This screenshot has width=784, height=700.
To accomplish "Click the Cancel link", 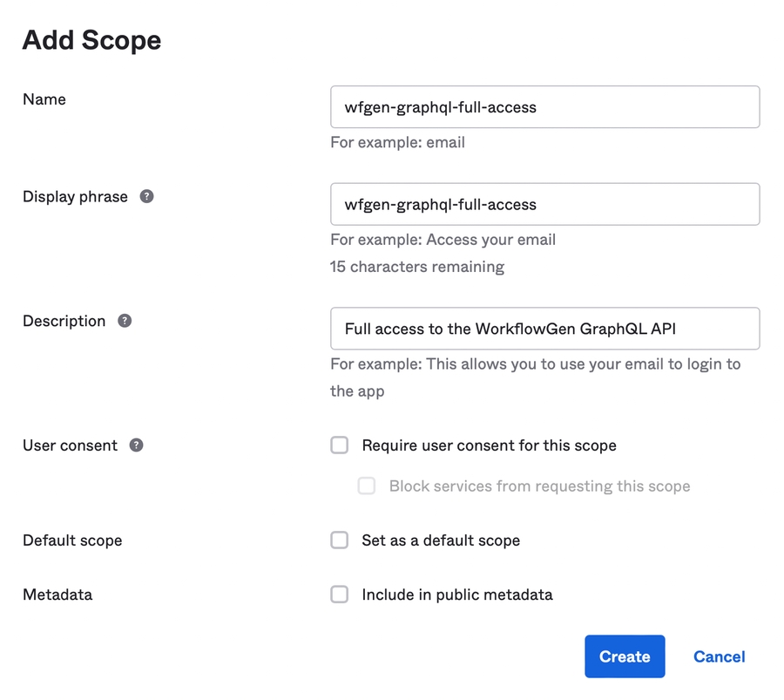I will point(719,656).
